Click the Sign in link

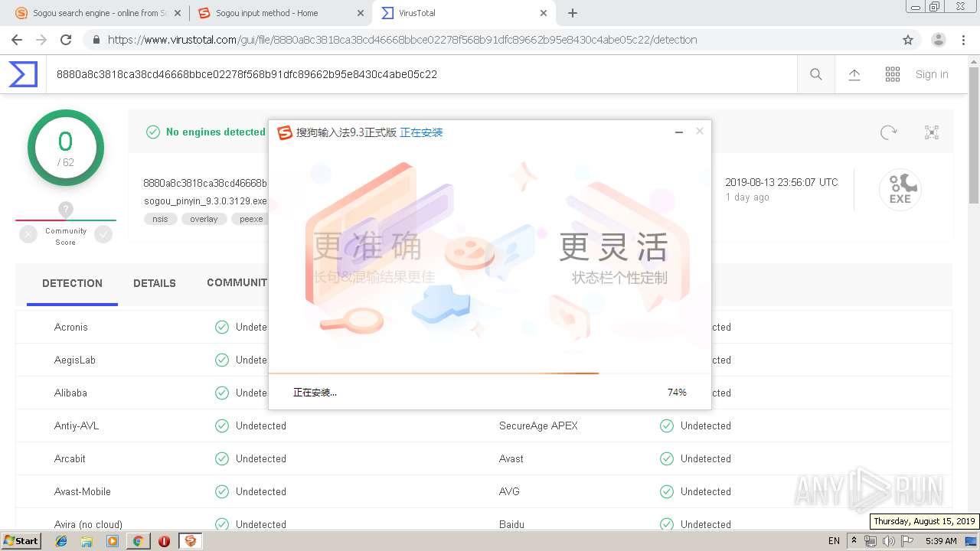932,74
